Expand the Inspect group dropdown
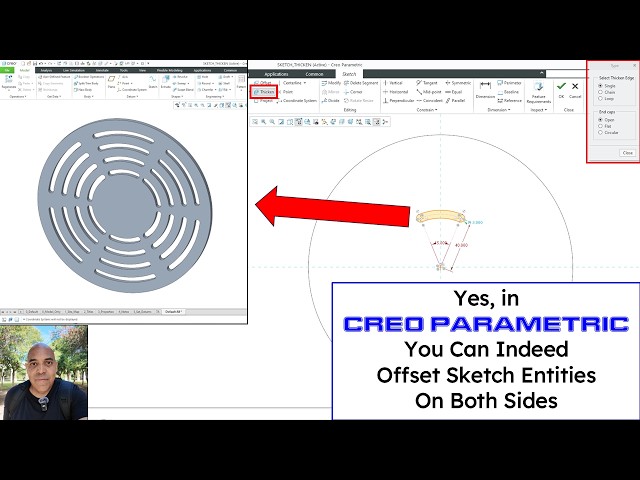The width and height of the screenshot is (640, 480). tap(538, 110)
